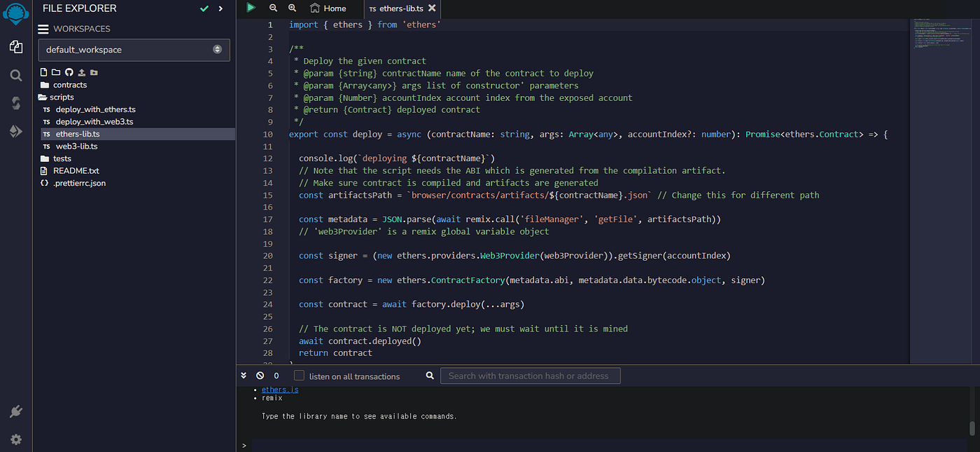Click the pending transactions counter 0
The image size is (980, 452).
276,376
